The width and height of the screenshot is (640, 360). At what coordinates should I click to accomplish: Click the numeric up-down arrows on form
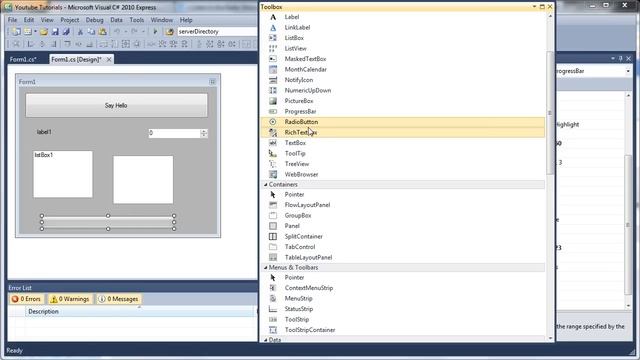(204, 133)
